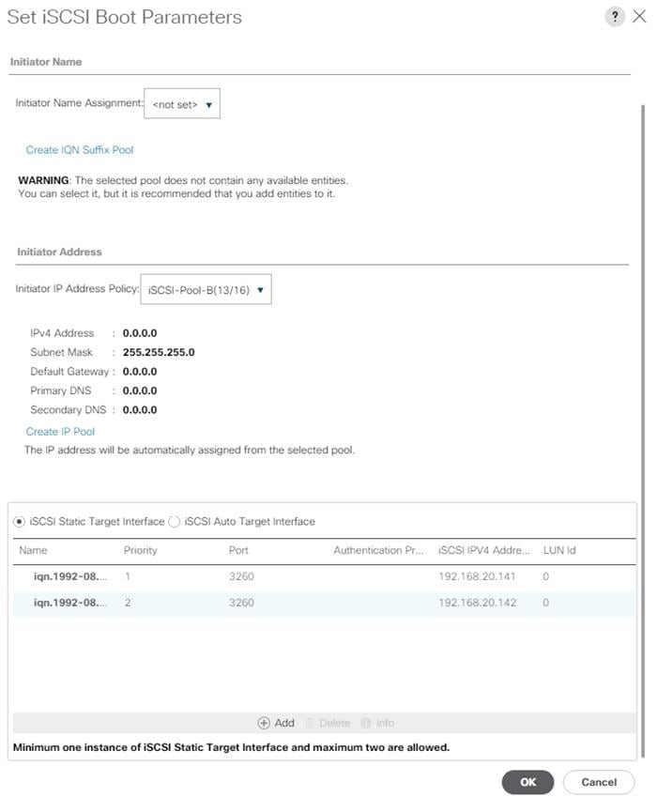Viewport: 657px width, 812px height.
Task: Click the port 3260 cell in priority 2 row
Action: 241,603
